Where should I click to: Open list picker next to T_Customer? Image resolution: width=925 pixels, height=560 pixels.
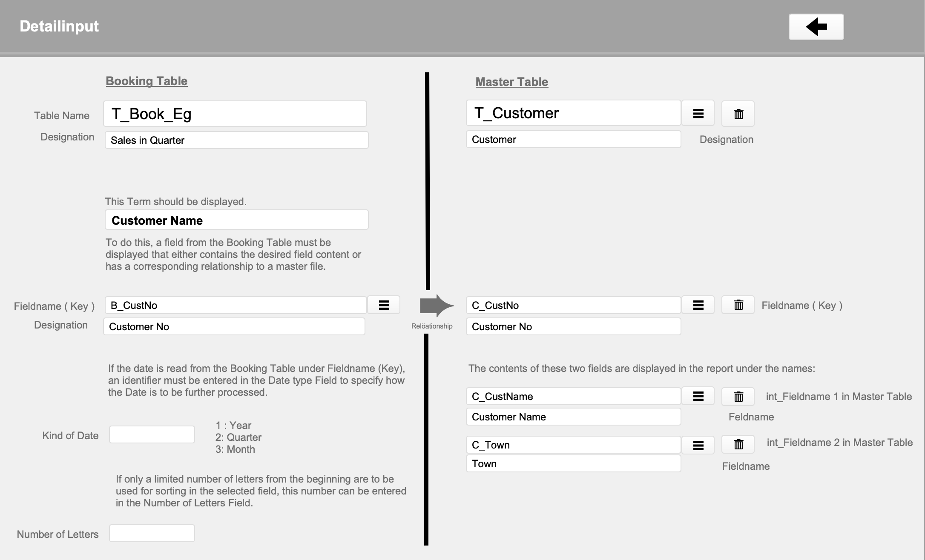coord(698,114)
